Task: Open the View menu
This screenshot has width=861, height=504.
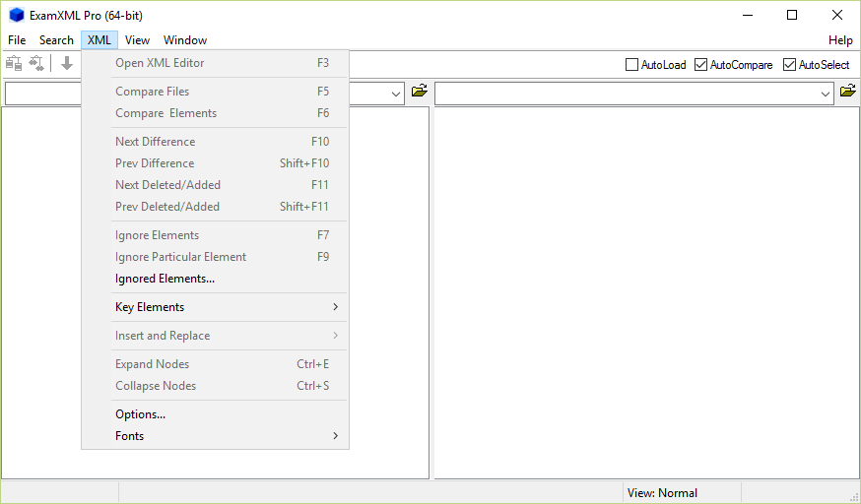Action: point(137,40)
